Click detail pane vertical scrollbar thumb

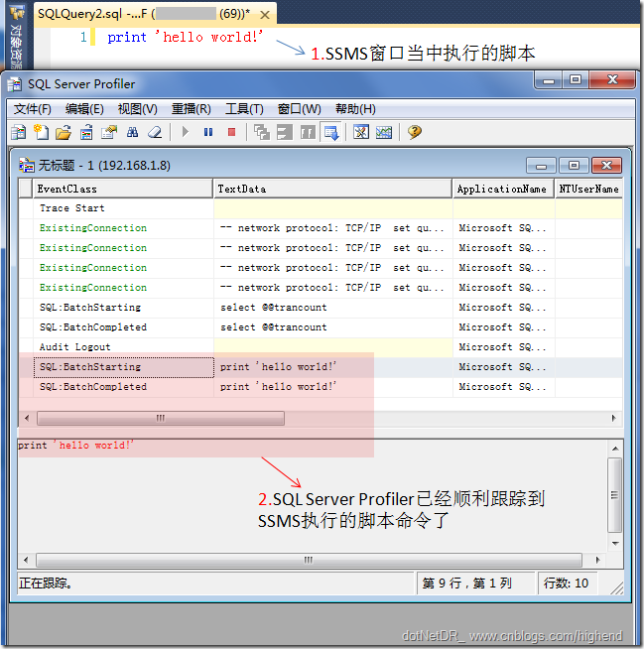pyautogui.click(x=615, y=495)
